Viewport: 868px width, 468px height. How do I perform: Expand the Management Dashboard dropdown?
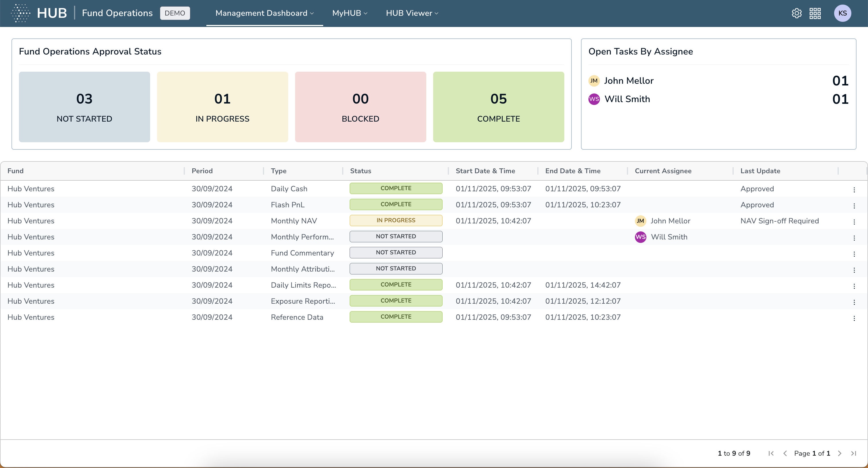pos(264,13)
